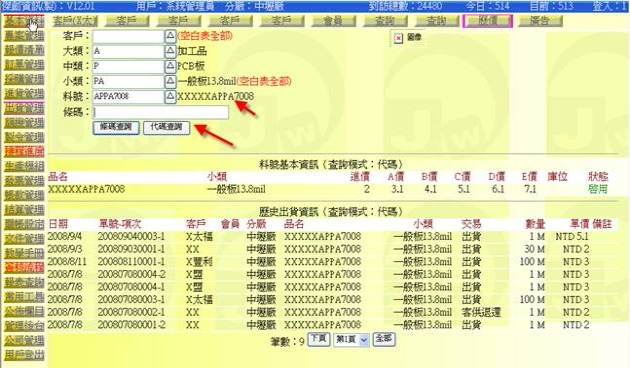Open 公佈欄目 in the left sidebar
The height and width of the screenshot is (368, 630).
[24, 311]
